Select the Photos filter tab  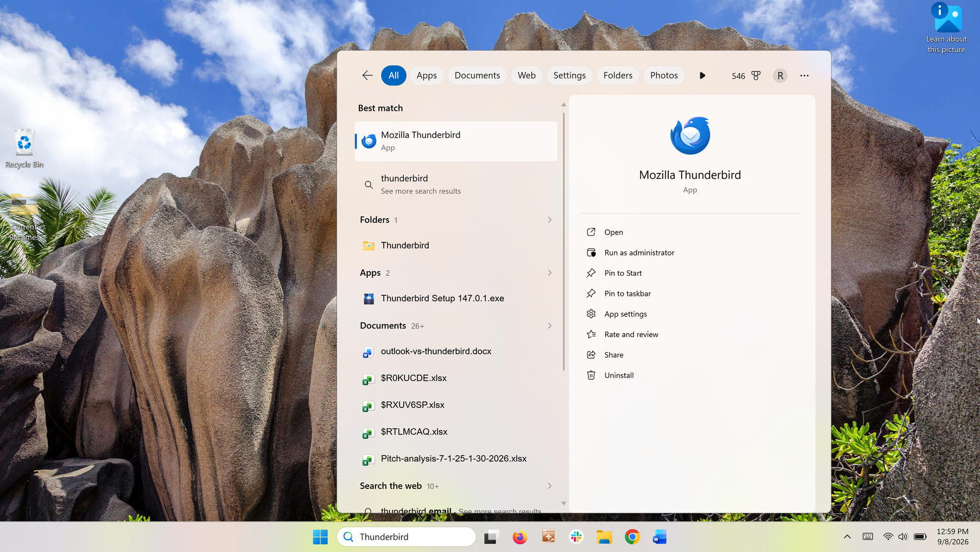[663, 75]
